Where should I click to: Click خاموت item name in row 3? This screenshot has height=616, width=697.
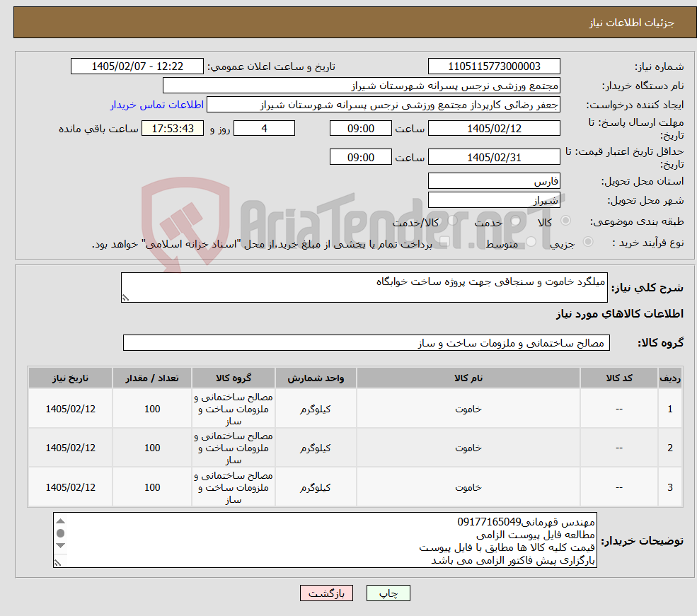tap(468, 488)
